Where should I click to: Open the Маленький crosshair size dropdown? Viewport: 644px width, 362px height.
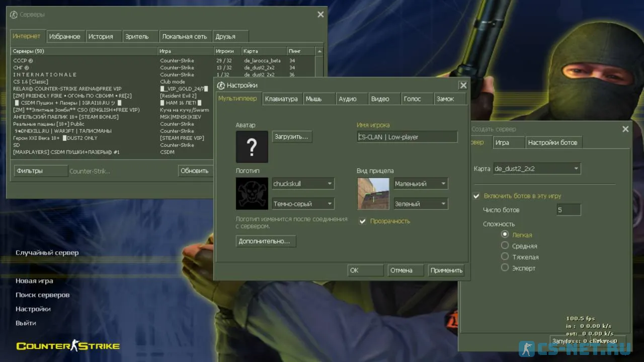pyautogui.click(x=421, y=184)
